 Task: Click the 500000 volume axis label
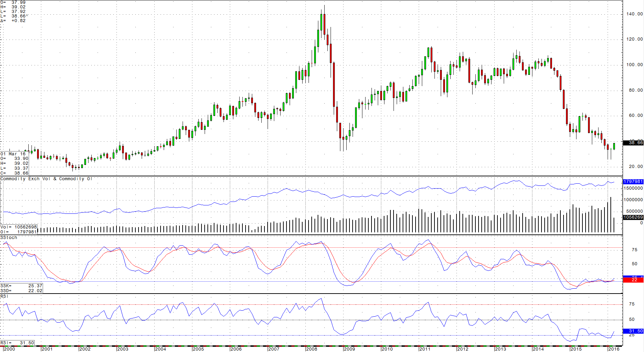635,211
